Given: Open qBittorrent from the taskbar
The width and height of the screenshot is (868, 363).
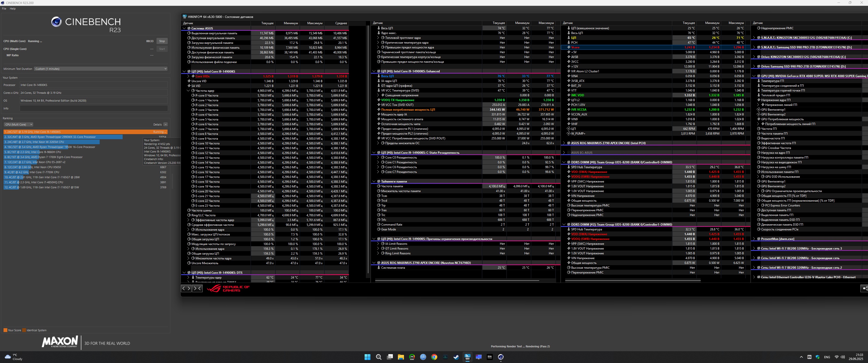Looking at the screenshot, I should 423,357.
